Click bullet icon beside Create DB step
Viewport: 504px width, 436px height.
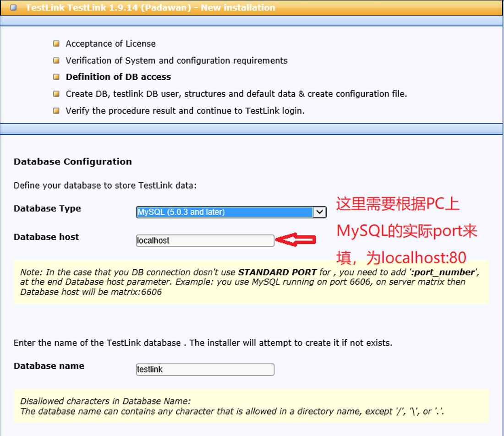tap(56, 94)
